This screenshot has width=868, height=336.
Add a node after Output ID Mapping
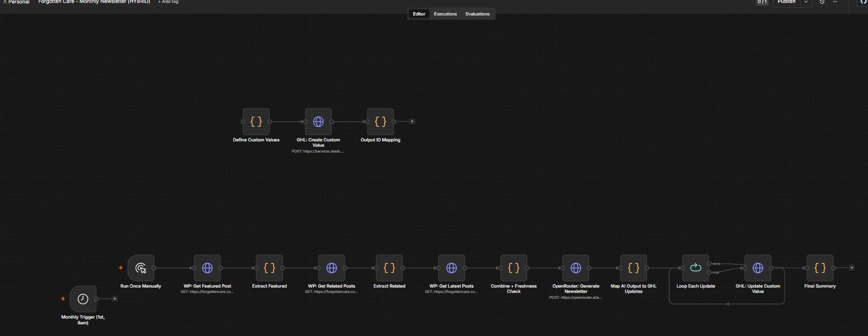(412, 122)
